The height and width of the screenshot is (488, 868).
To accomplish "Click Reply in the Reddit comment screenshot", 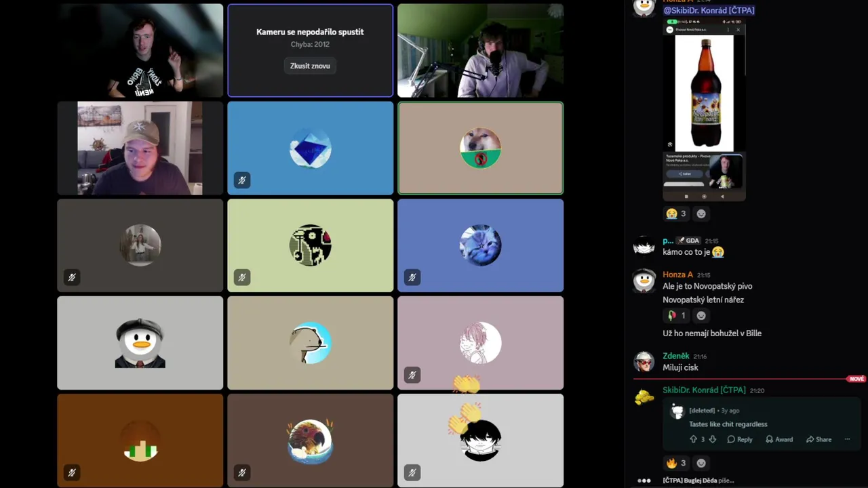I will [x=740, y=439].
